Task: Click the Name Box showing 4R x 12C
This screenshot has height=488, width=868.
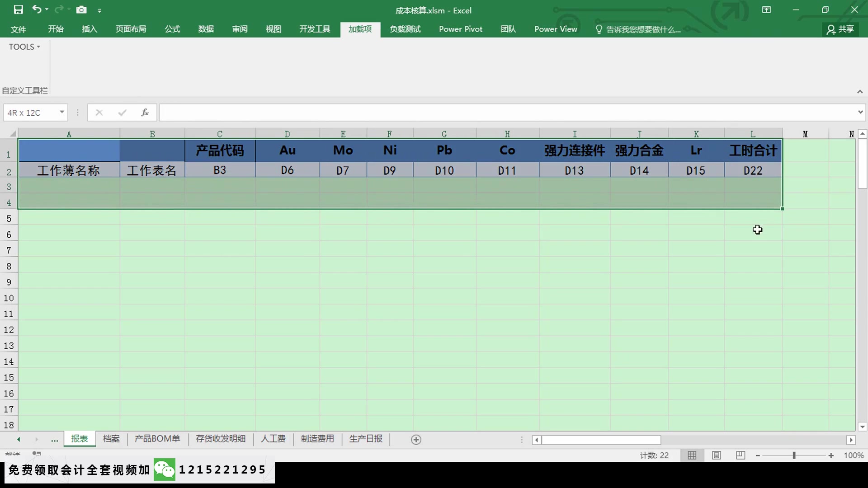Action: [31, 113]
